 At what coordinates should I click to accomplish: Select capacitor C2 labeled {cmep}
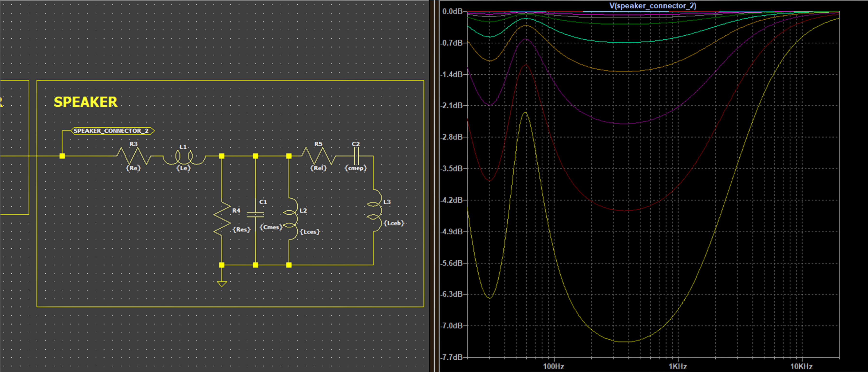(356, 156)
